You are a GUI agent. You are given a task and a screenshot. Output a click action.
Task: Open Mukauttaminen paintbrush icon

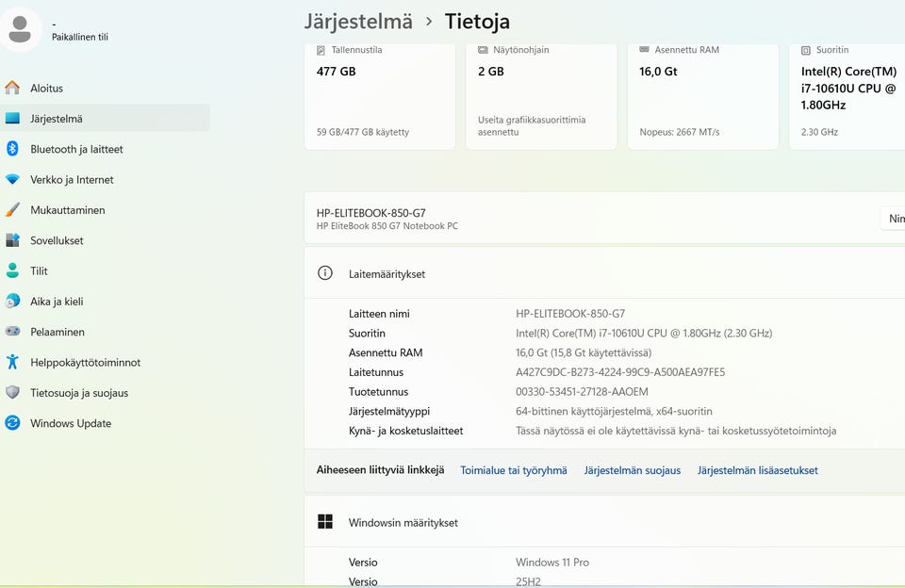[12, 210]
